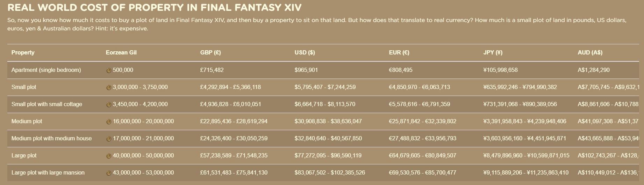
Task: Click the gil coin icon beside 3,450,000 - 4,200,000
Action: [x=108, y=104]
